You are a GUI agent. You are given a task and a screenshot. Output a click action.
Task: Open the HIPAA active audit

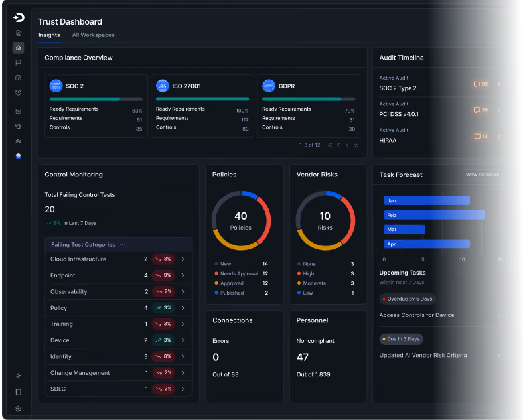tap(440, 136)
